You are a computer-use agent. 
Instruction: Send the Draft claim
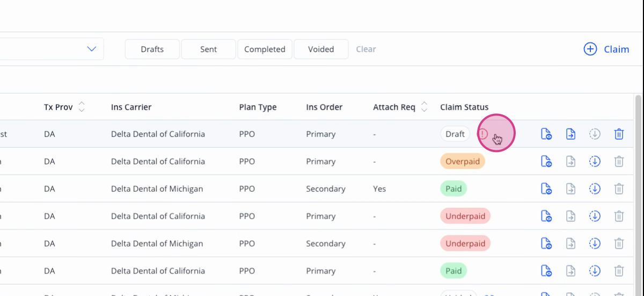pyautogui.click(x=570, y=134)
